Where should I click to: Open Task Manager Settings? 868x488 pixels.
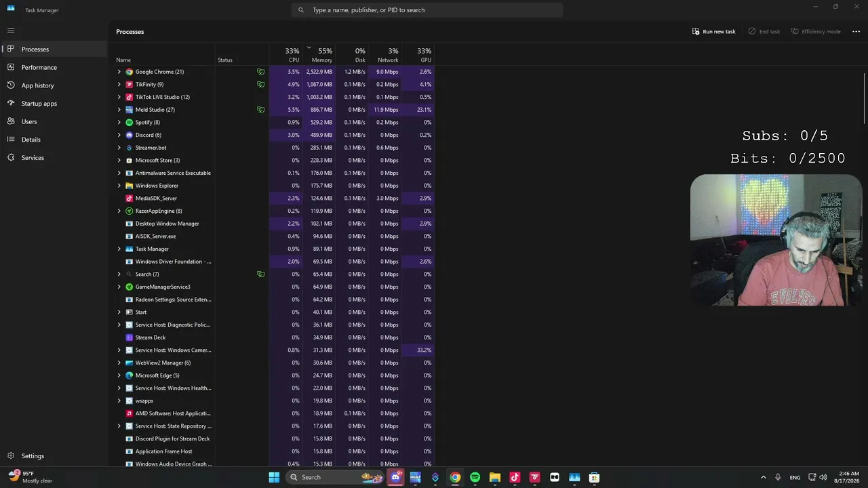point(54,456)
